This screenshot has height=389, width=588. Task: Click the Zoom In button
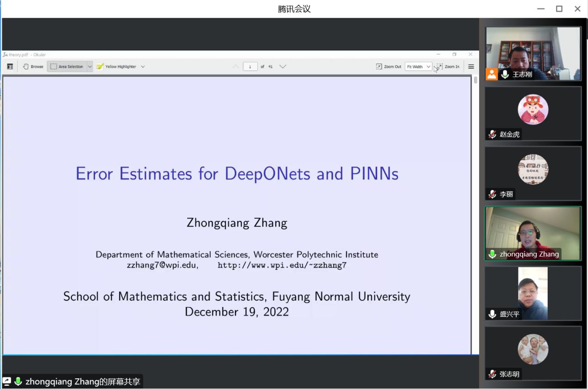point(448,67)
